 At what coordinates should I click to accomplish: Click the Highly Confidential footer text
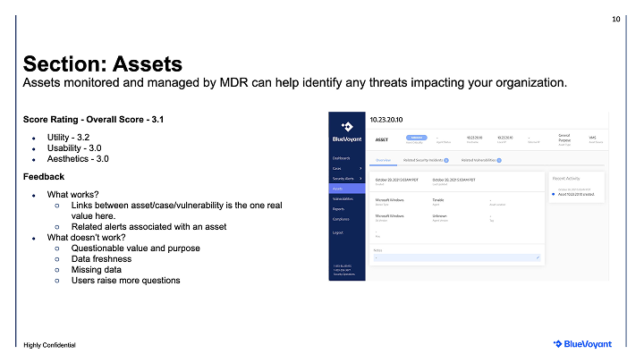[49, 345]
